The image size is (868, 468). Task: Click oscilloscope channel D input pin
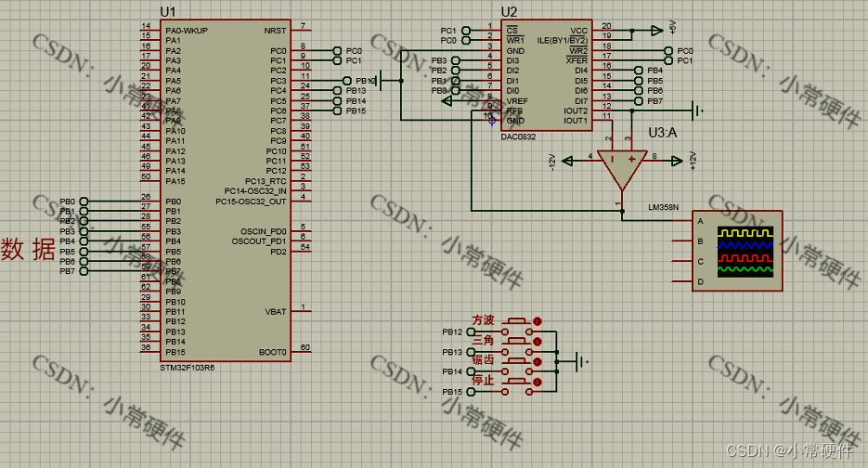point(682,281)
